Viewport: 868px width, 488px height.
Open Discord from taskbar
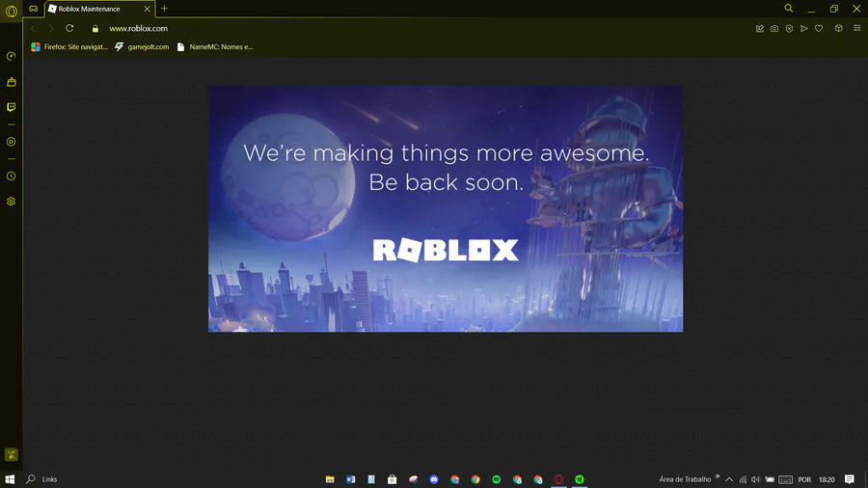coord(434,479)
